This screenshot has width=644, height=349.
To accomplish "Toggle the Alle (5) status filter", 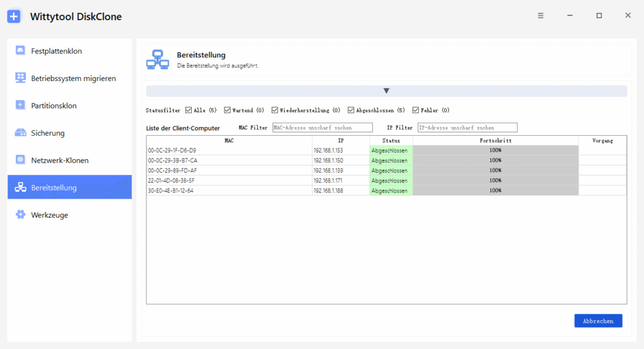I will (189, 110).
